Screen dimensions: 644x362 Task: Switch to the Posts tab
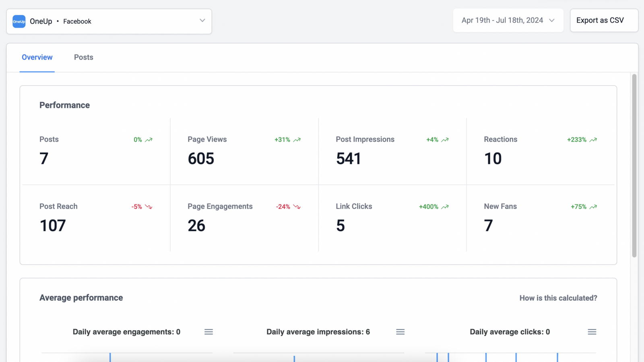coord(83,57)
